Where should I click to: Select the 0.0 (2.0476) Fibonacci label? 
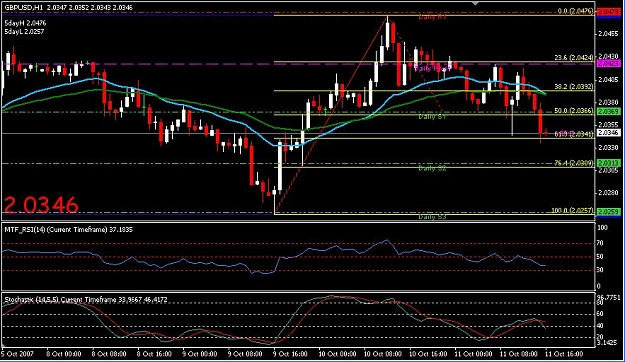[x=575, y=11]
